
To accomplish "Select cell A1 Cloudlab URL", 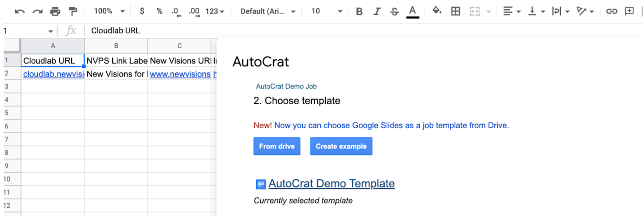I will 53,60.
